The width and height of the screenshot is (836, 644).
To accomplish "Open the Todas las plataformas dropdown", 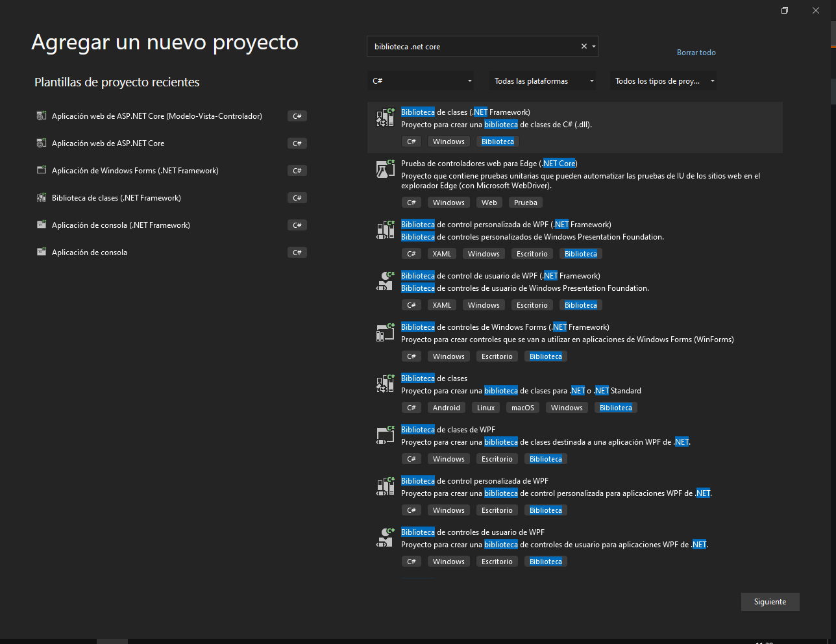I will click(543, 81).
